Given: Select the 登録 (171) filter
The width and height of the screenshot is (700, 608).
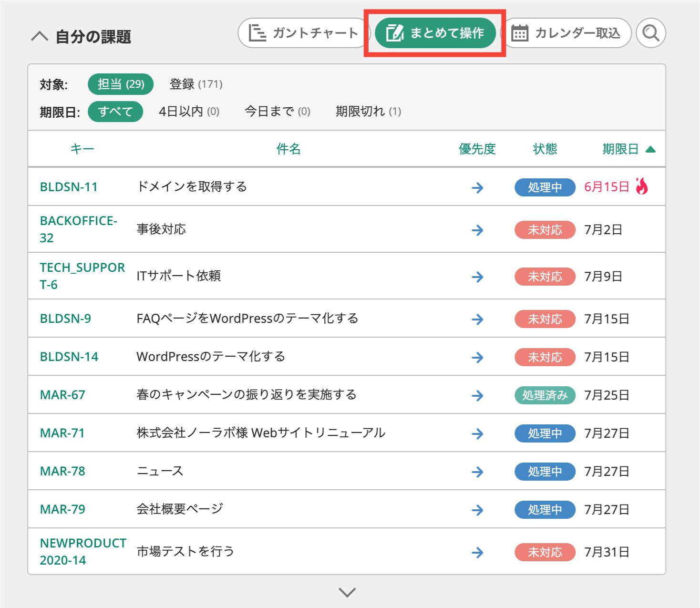Looking at the screenshot, I should coord(196,84).
